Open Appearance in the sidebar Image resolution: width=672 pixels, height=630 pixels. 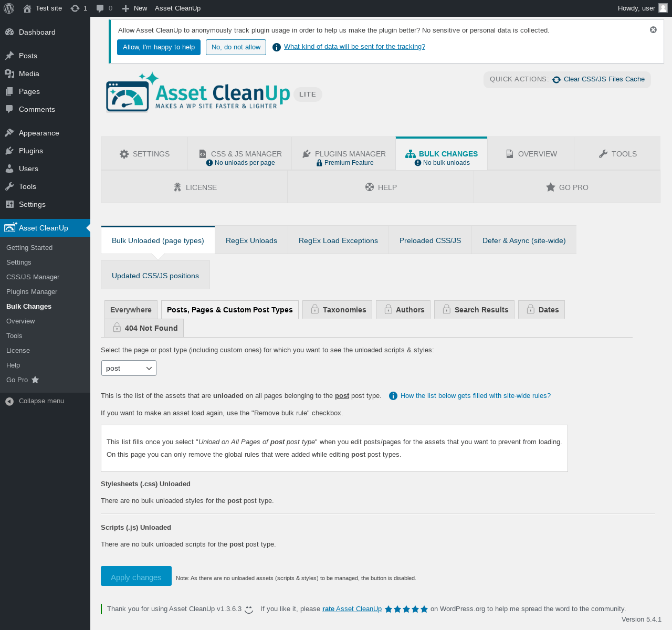tap(45, 133)
